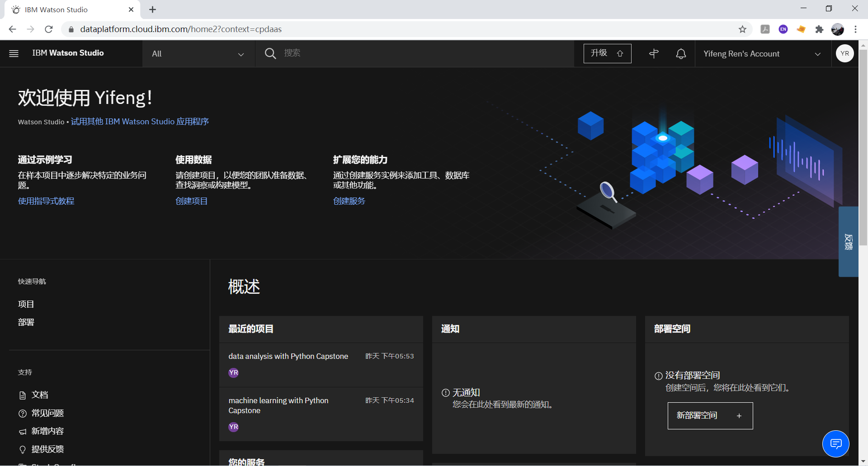Select the 昨天 下午05:53 timestamp
Screen dimensions: 868x466
pyautogui.click(x=389, y=356)
